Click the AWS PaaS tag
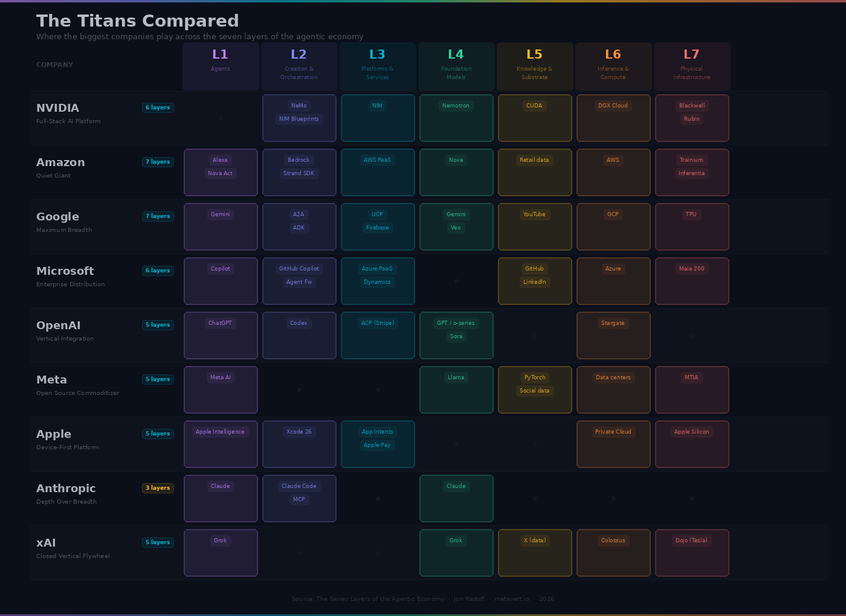 click(378, 160)
